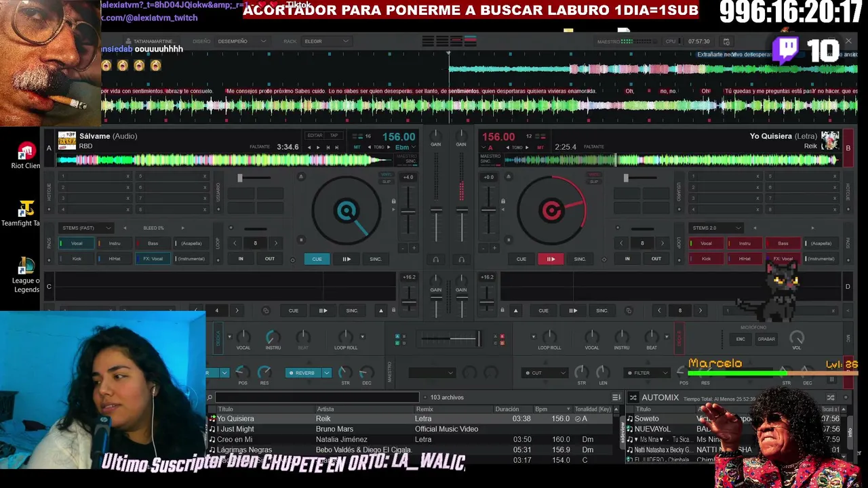Viewport: 868px width, 488px height.
Task: Click GRABAR in the microphone section
Action: click(x=766, y=339)
